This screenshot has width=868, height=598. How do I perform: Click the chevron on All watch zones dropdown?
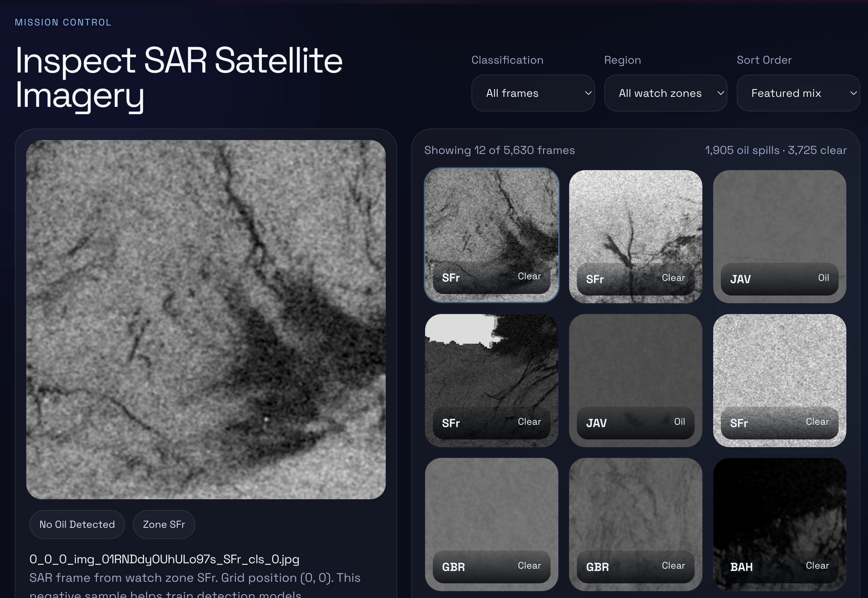click(721, 93)
